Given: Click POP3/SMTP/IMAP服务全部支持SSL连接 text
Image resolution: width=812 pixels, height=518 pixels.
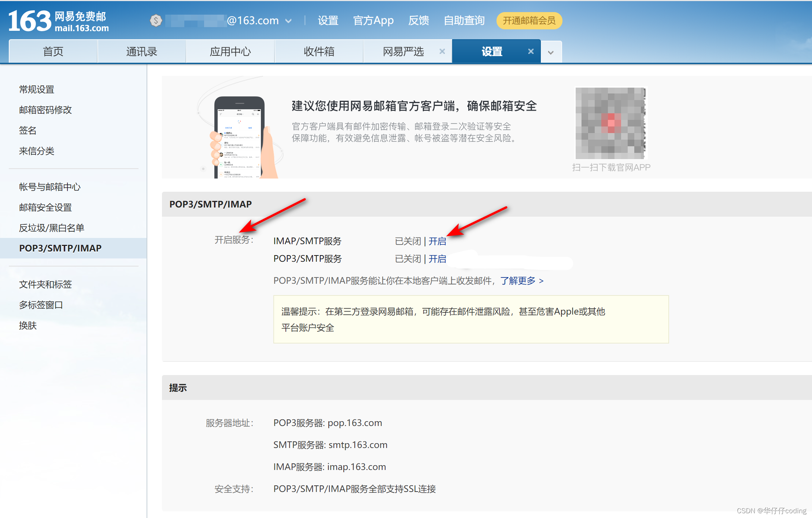Looking at the screenshot, I should [355, 489].
